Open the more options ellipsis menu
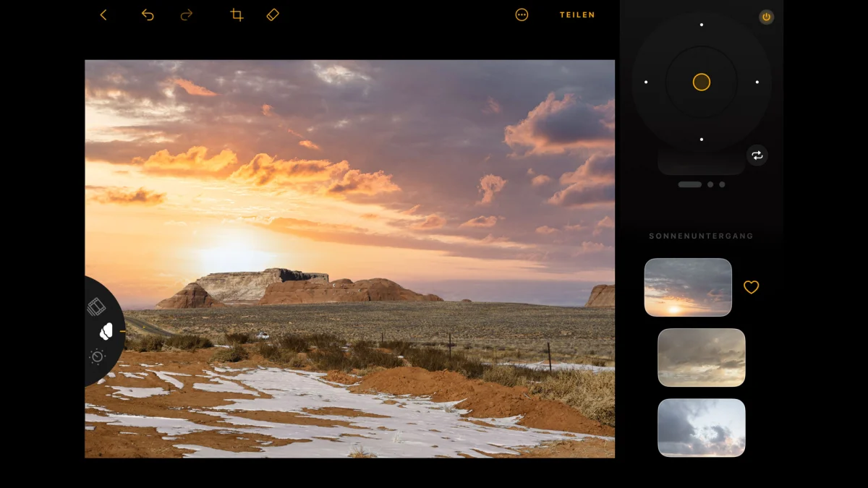Viewport: 868px width, 488px height. click(522, 14)
